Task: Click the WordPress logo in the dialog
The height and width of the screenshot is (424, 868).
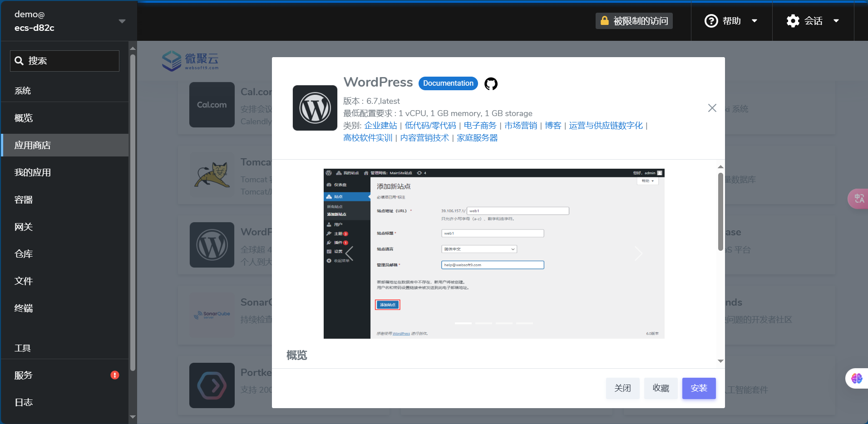Action: point(315,108)
